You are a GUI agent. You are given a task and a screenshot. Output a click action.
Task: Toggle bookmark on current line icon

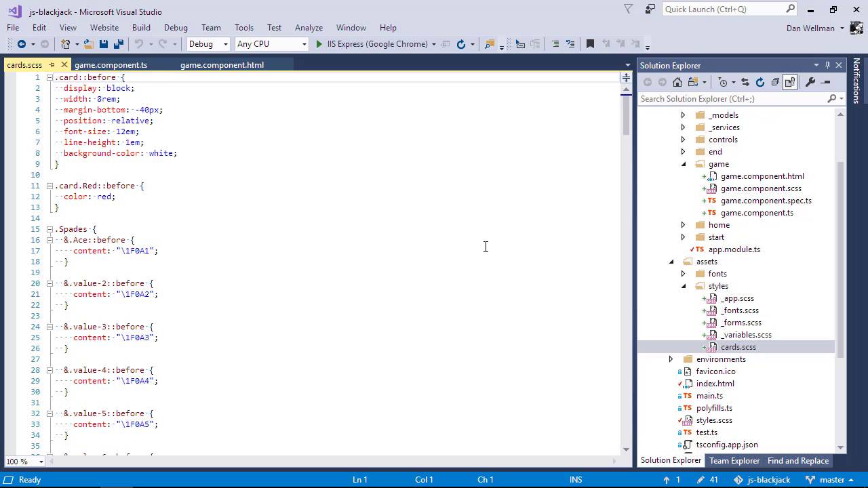point(590,44)
